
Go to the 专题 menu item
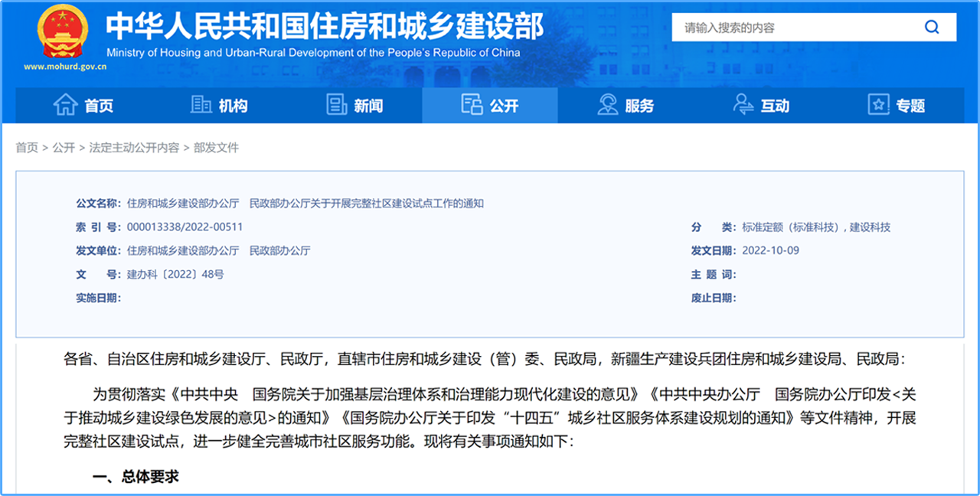pos(910,106)
